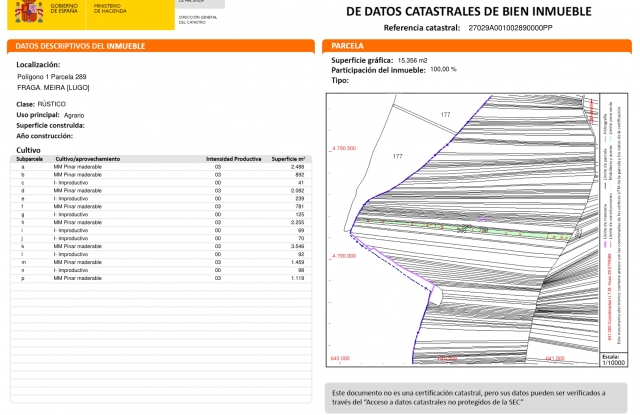This screenshot has width=640, height=415.
Task: Click "I- Improductivo" in subparcela c row
Action: [x=71, y=183]
